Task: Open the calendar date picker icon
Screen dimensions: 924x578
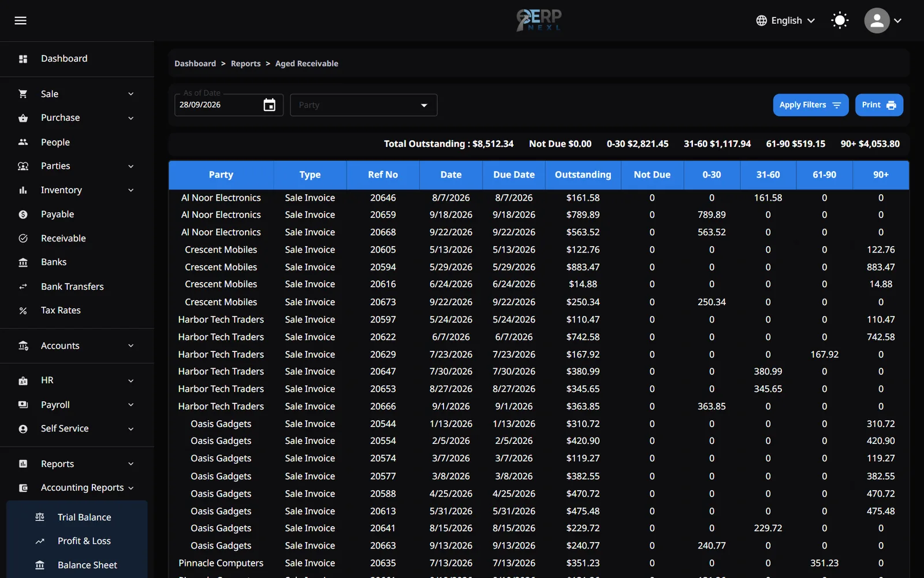Action: pyautogui.click(x=269, y=105)
